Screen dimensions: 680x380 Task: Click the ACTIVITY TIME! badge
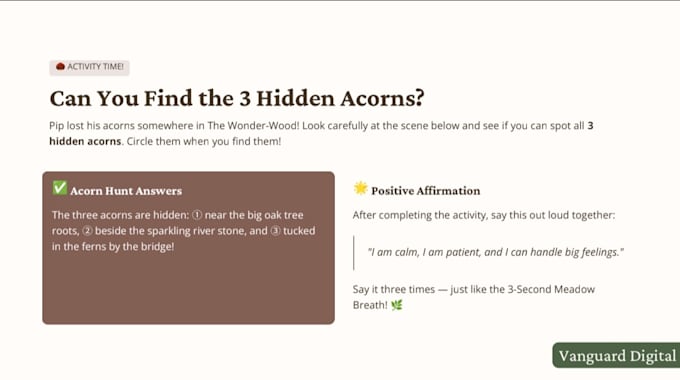pos(89,67)
